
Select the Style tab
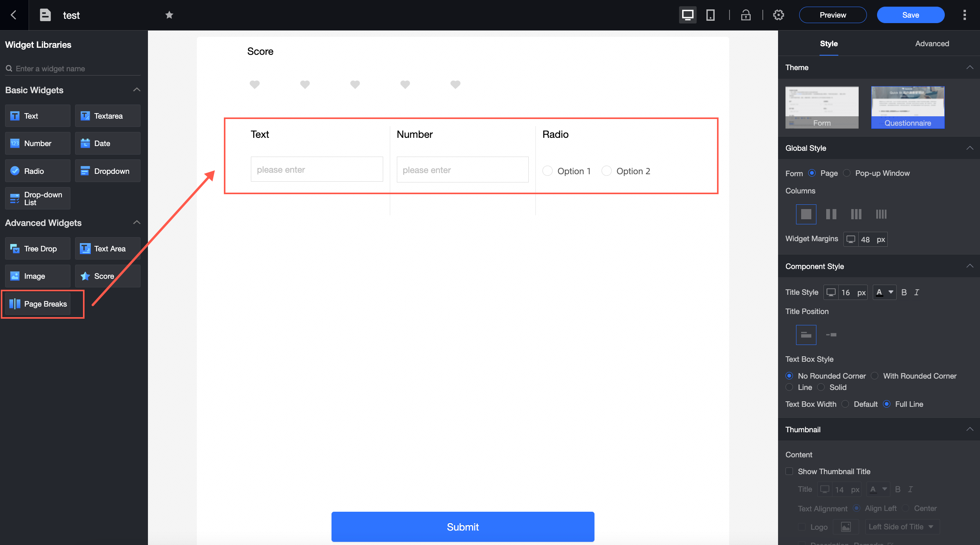[x=829, y=43]
